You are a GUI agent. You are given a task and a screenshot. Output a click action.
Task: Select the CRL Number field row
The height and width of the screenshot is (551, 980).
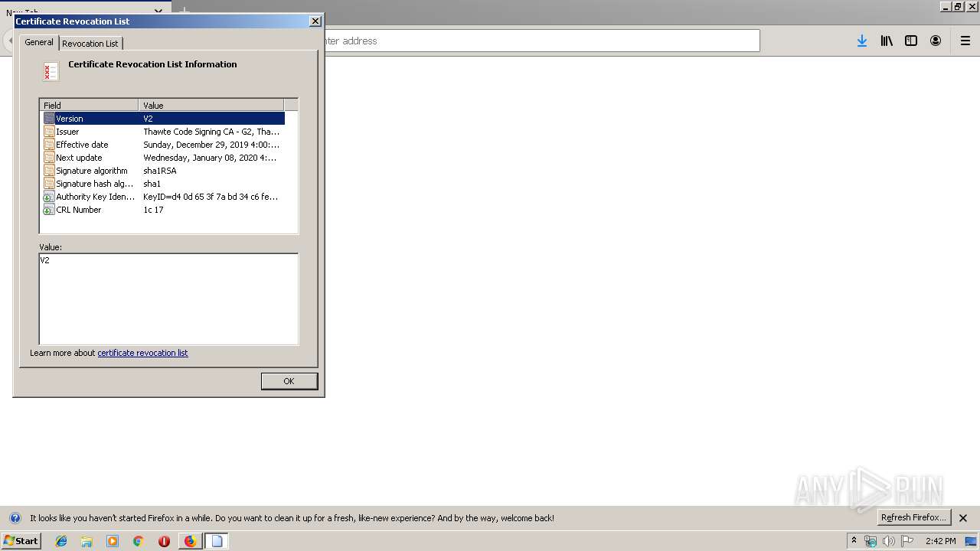164,210
